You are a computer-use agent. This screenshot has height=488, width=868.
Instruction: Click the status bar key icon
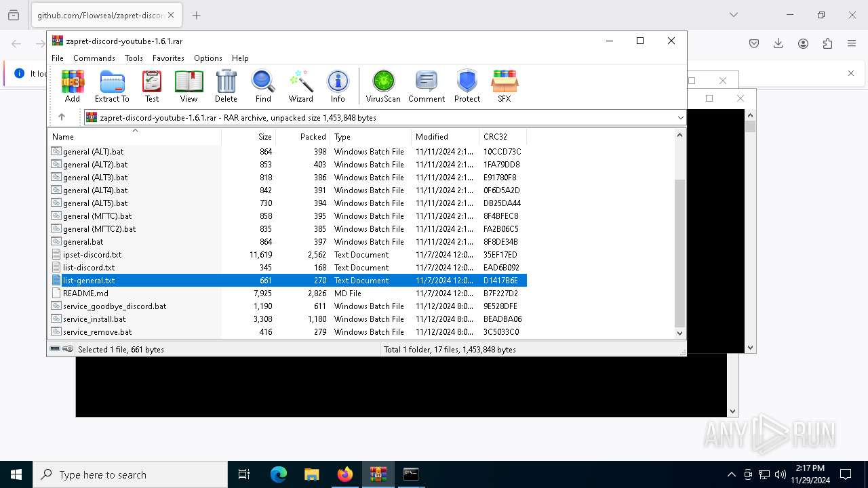pos(68,349)
